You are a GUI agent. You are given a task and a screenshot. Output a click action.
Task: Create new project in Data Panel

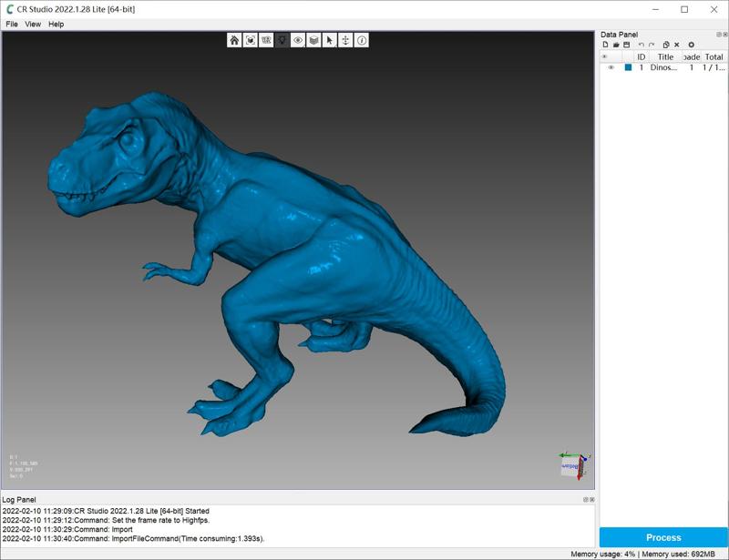[605, 45]
